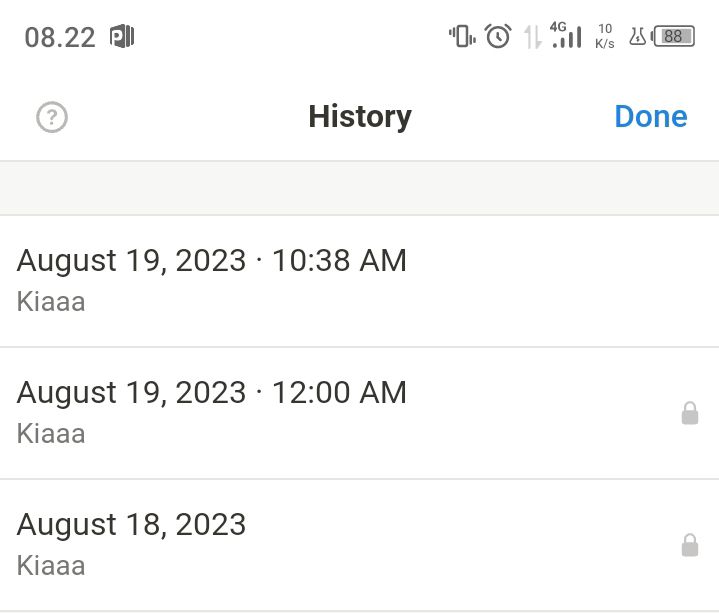719x613 pixels.
Task: Tap the lock icon on August 18 entry
Action: click(690, 545)
